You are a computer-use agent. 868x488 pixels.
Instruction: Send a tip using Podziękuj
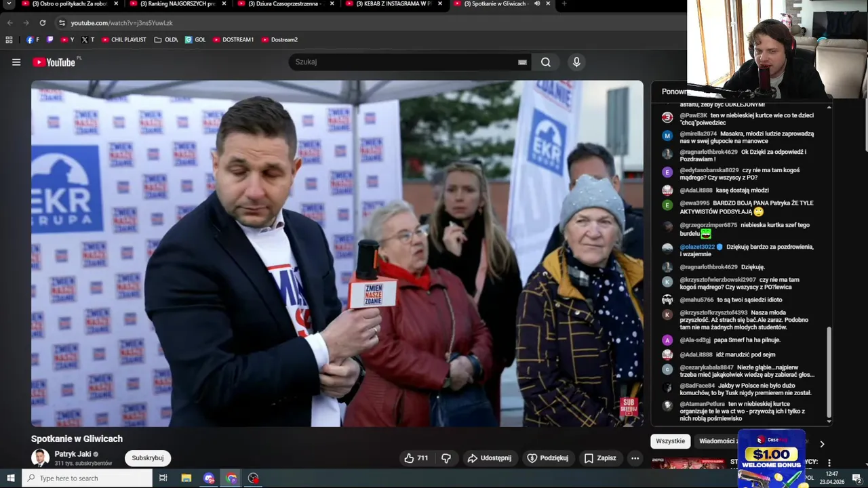(548, 458)
